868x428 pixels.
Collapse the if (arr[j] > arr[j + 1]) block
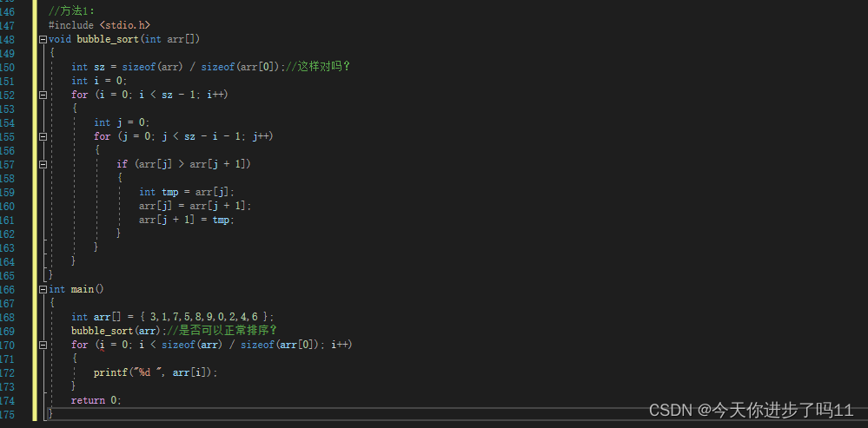point(43,164)
